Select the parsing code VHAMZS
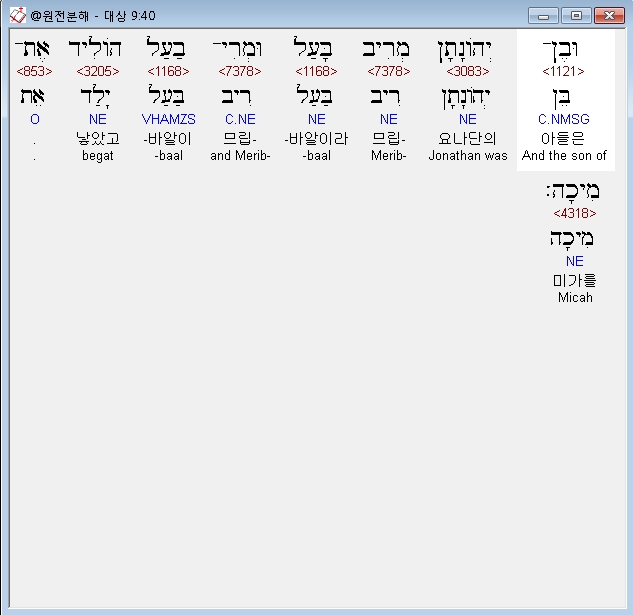633x615 pixels. pos(168,119)
